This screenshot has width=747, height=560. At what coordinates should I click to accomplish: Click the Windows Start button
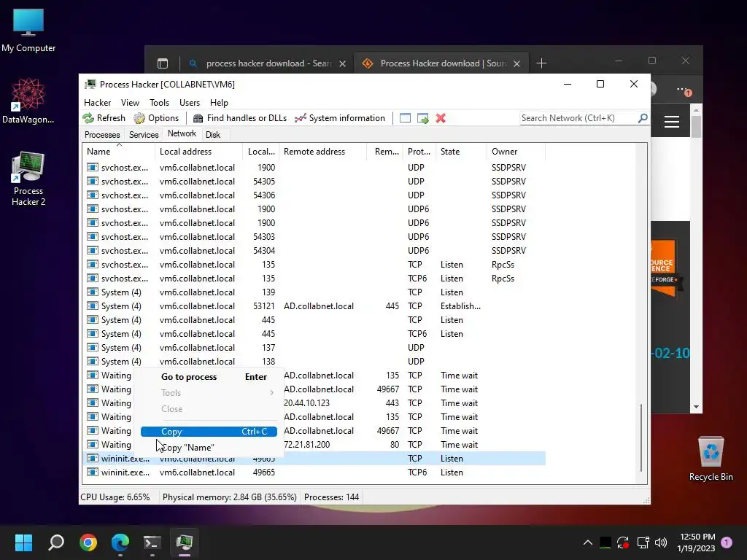pos(23,542)
